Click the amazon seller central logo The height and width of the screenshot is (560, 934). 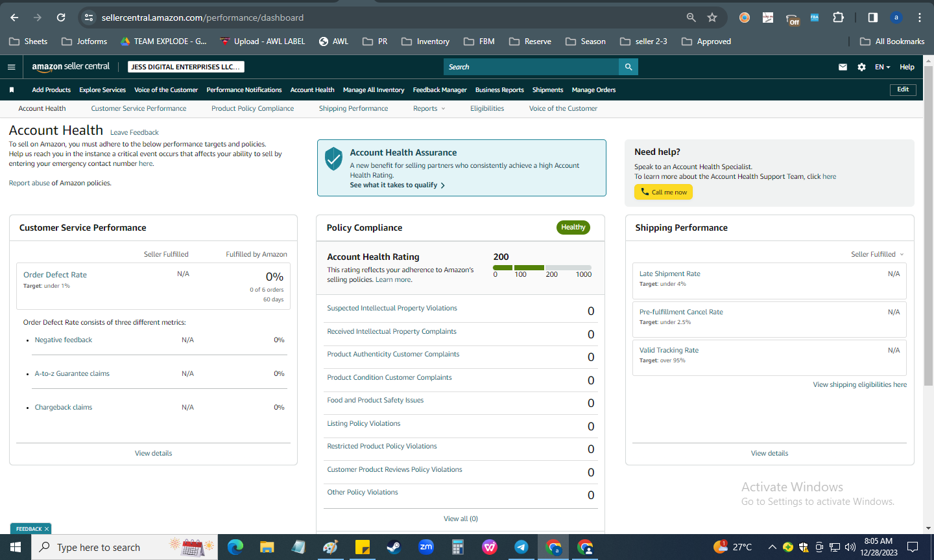pos(71,67)
